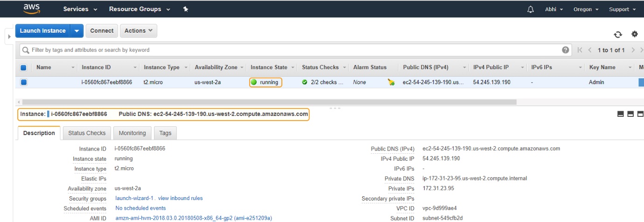The height and width of the screenshot is (222, 644).
Task: Click the us-west-2a cell in instance row
Action: click(207, 82)
